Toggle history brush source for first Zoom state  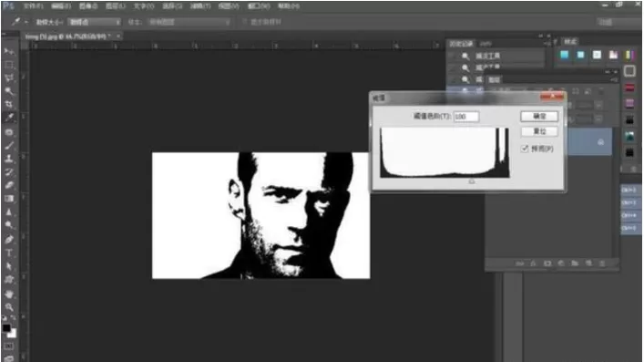tap(452, 56)
